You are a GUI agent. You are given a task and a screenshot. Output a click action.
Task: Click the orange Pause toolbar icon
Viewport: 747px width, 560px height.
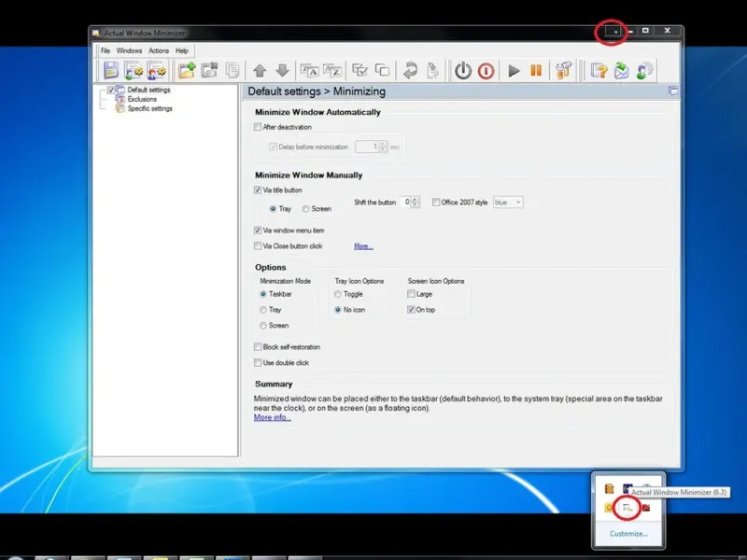pos(536,71)
